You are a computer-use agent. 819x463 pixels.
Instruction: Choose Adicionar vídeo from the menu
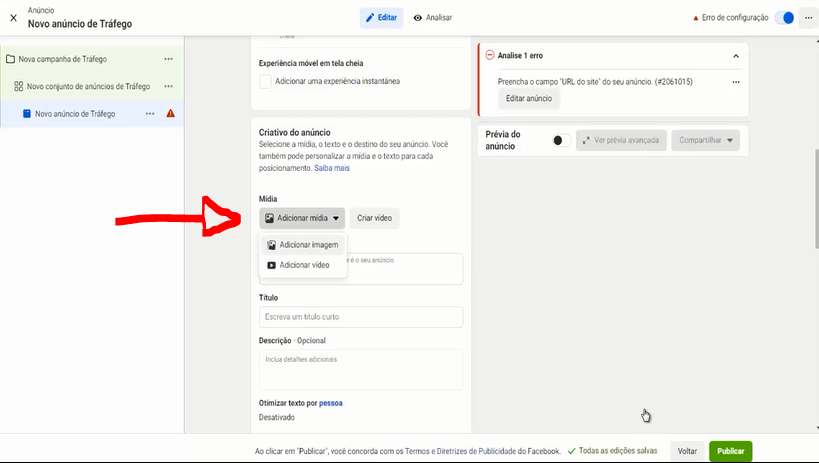(x=302, y=265)
